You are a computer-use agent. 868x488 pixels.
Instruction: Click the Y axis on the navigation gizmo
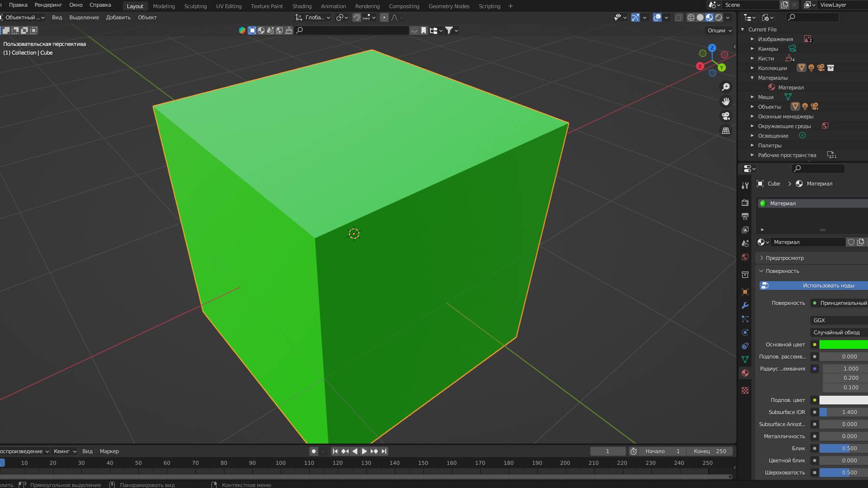[x=722, y=68]
